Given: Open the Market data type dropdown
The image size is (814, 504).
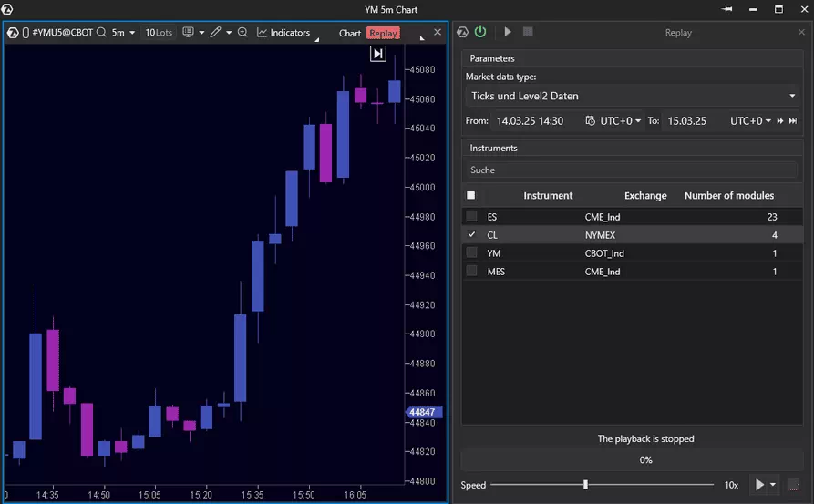Looking at the screenshot, I should coord(632,96).
